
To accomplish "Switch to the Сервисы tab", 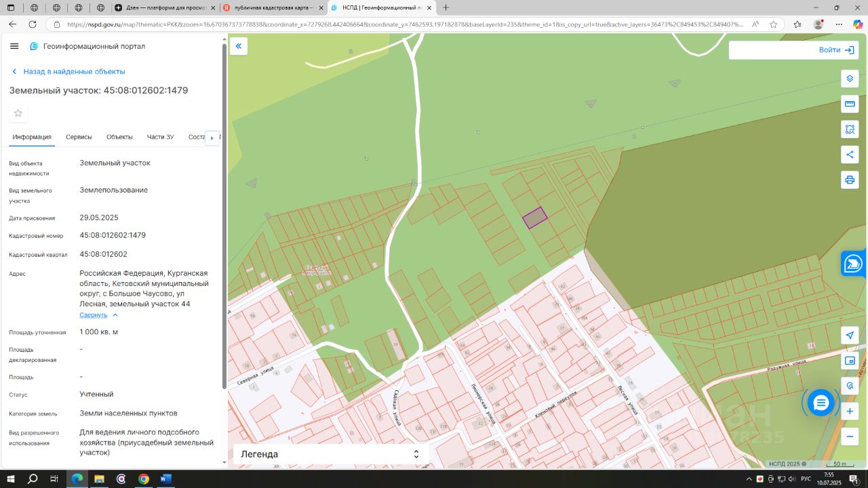I will 79,137.
